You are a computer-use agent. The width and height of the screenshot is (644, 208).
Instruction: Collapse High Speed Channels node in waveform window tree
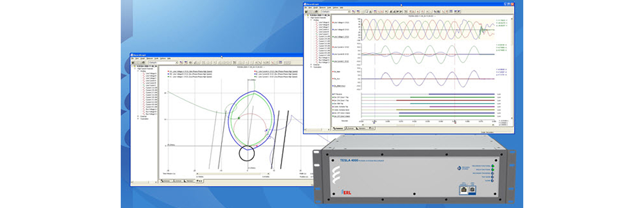coord(308,18)
